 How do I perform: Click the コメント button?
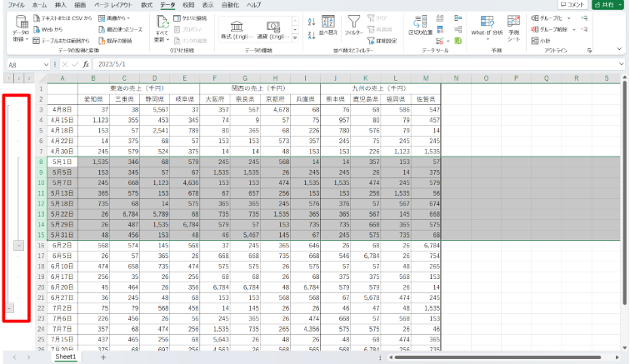coord(573,4)
